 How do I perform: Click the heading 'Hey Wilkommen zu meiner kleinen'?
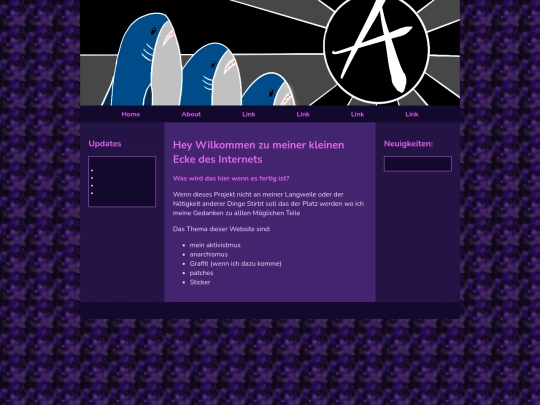(x=259, y=145)
